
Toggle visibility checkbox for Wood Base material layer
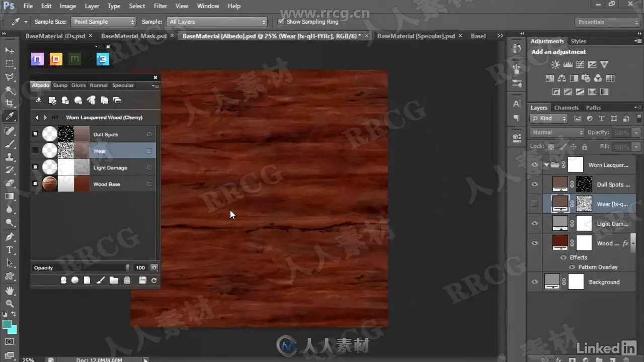click(x=35, y=184)
